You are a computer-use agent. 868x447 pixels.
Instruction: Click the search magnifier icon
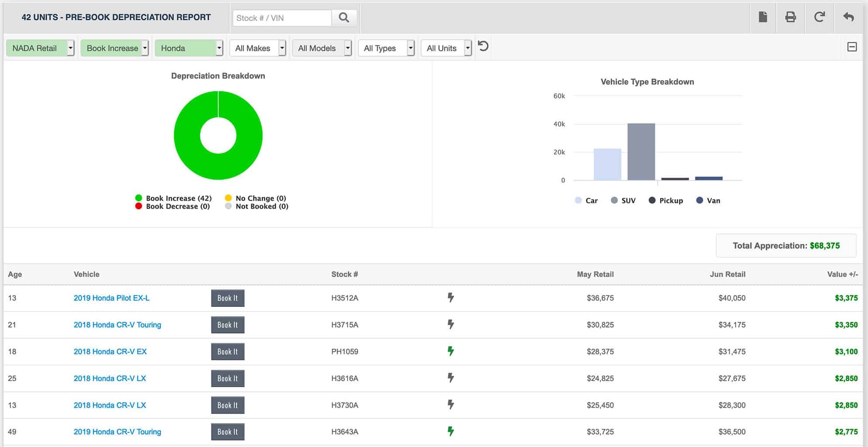click(x=344, y=18)
